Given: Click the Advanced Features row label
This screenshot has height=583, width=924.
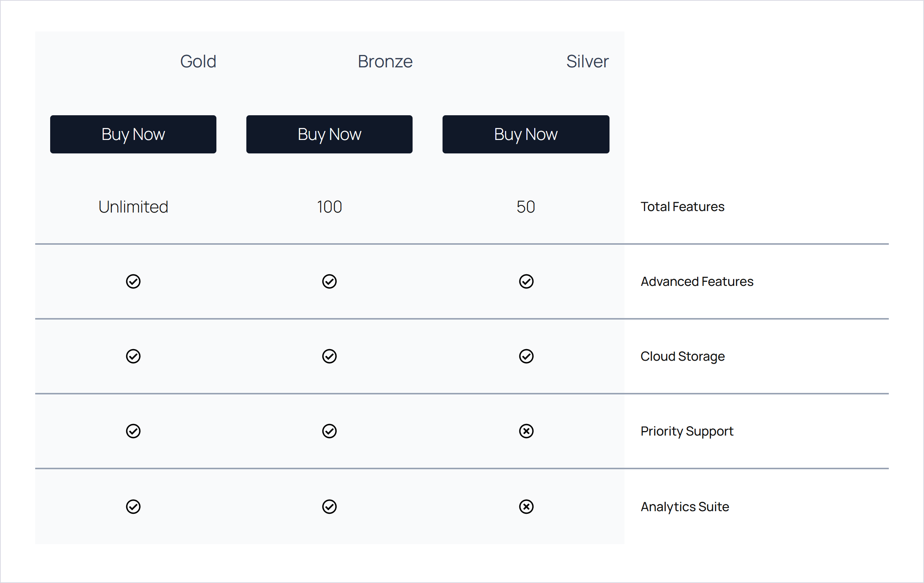Looking at the screenshot, I should coord(697,281).
